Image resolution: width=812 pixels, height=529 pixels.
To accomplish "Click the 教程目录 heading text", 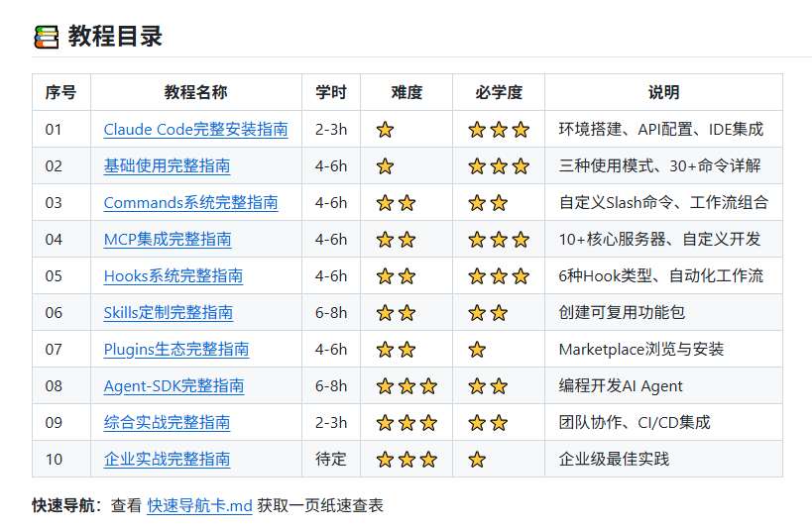I will 115,37.
